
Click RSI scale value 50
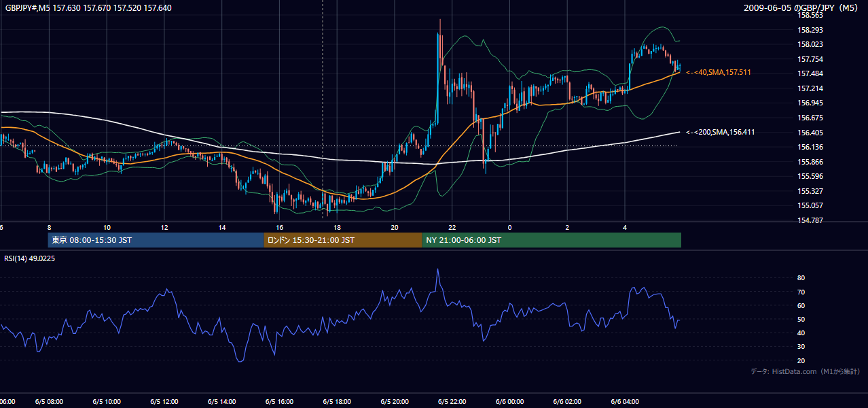pos(801,319)
